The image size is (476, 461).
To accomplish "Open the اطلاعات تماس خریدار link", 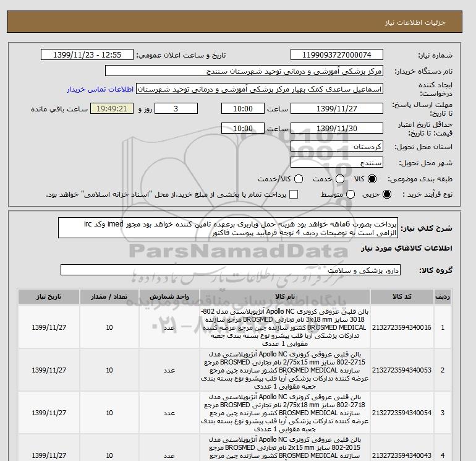I will click(x=100, y=89).
